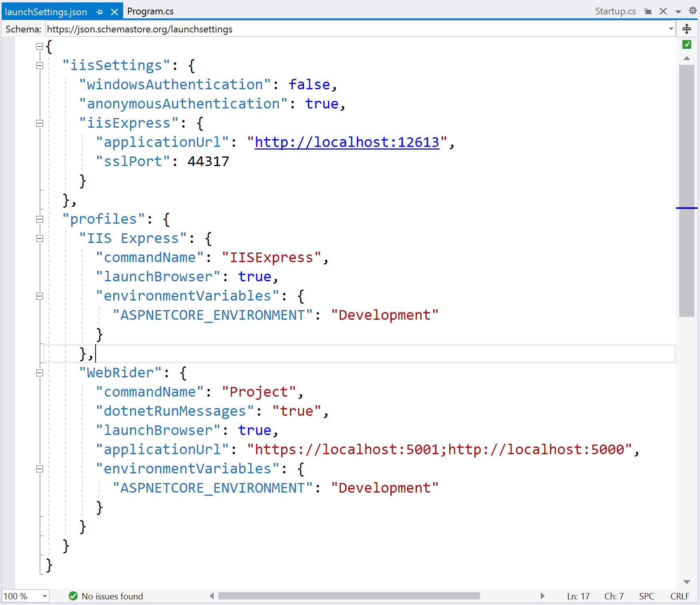Collapse the WebRider code region
This screenshot has height=605, width=700.
click(39, 373)
